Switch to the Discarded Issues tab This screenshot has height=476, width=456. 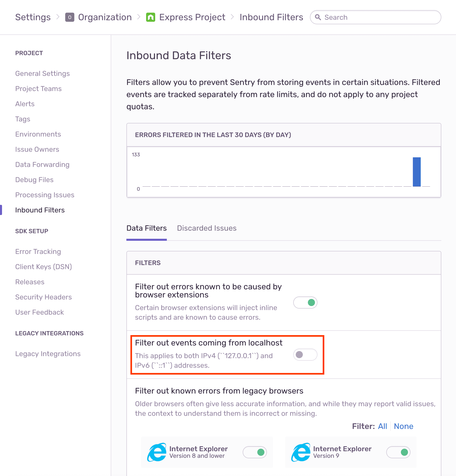point(207,228)
